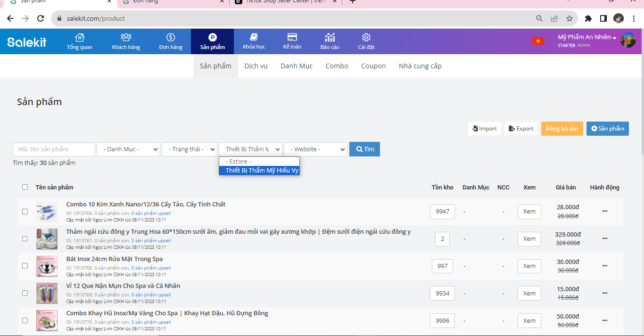This screenshot has width=644, height=336.
Task: Switch to the Combo tab
Action: pyautogui.click(x=337, y=66)
